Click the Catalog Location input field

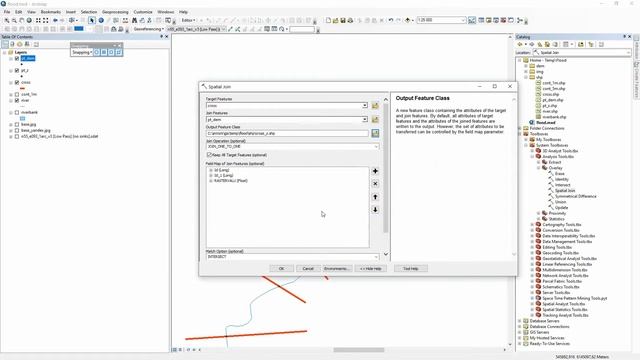click(582, 52)
